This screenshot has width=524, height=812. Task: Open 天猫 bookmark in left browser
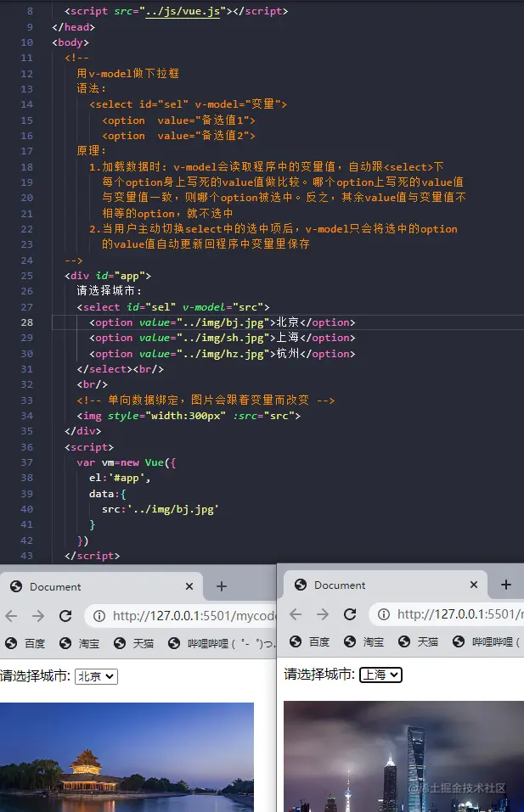133,643
